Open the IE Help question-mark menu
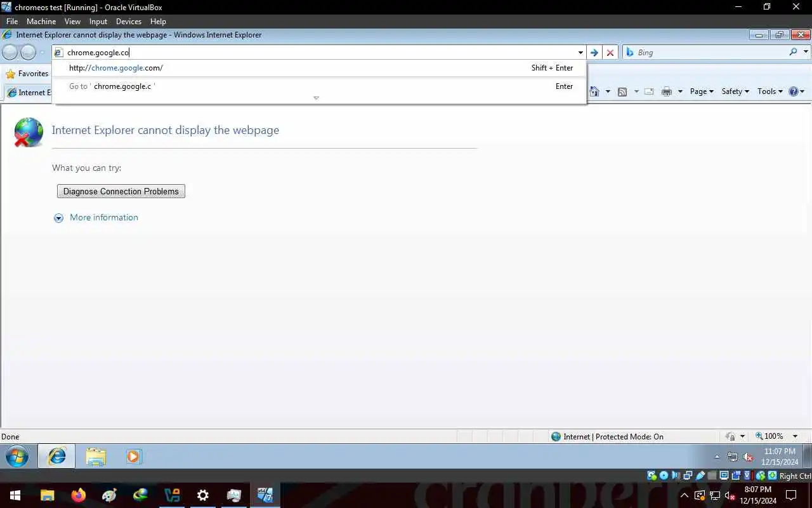812x508 pixels. click(x=797, y=91)
